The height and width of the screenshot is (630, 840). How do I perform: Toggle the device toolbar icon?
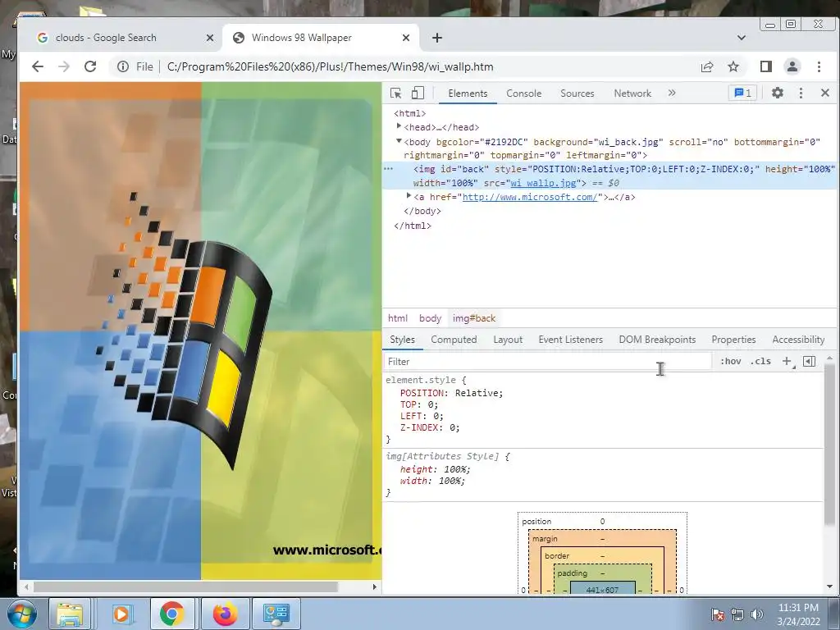pyautogui.click(x=418, y=94)
